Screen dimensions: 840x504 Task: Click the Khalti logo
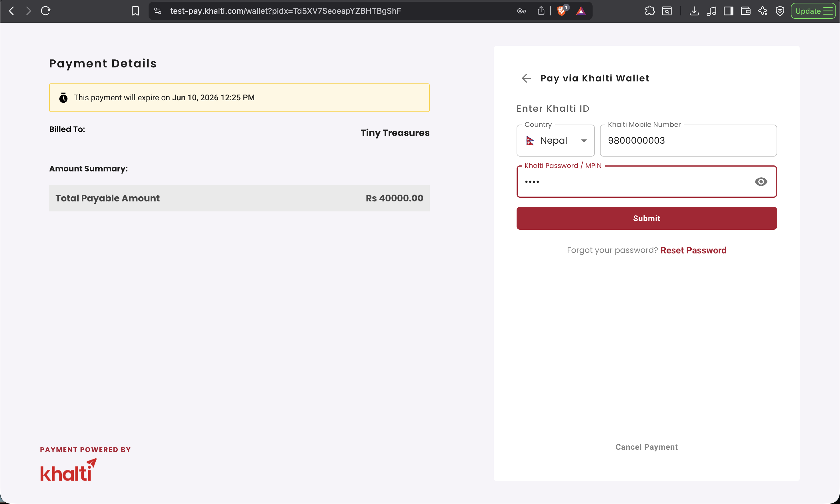click(x=68, y=470)
